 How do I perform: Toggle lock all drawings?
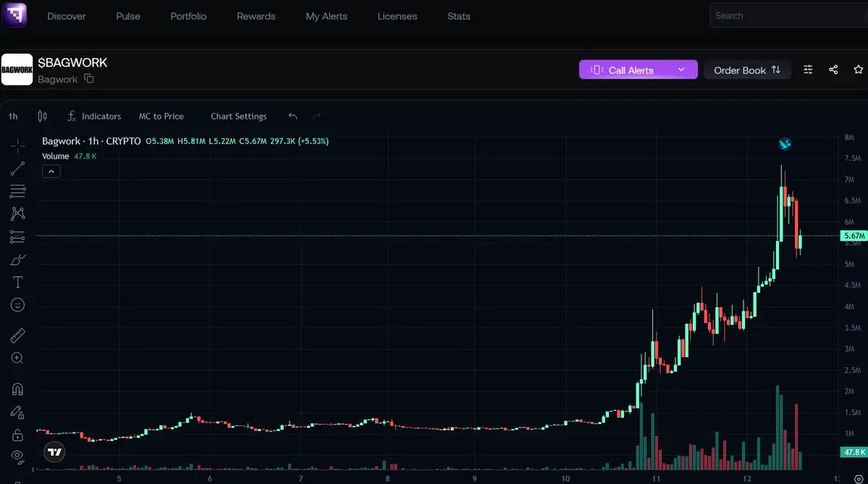[x=17, y=435]
